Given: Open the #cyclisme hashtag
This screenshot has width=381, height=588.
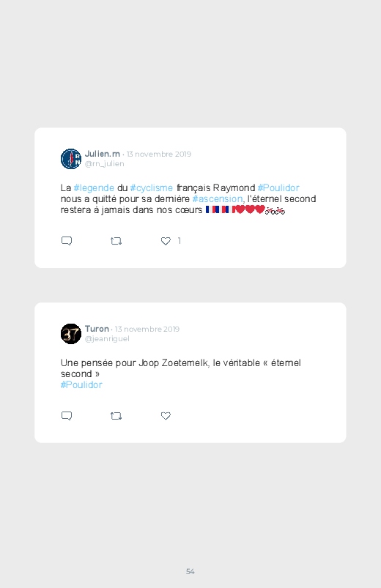Looking at the screenshot, I should click(x=151, y=188).
